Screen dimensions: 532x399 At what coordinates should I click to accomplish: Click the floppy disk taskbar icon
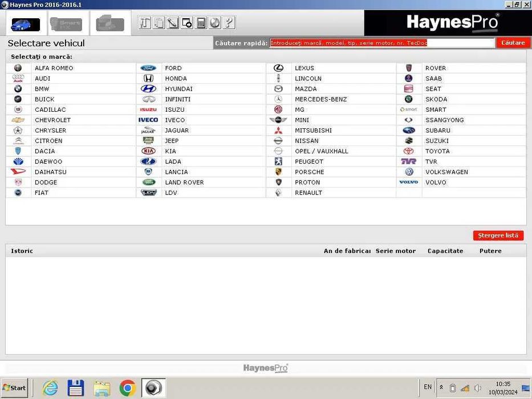click(76, 388)
